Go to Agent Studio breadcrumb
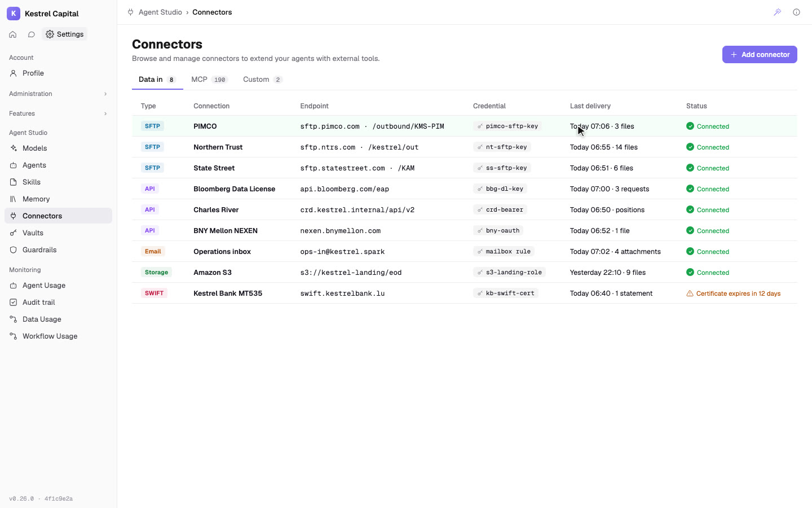Viewport: 812px width, 508px height. (160, 12)
